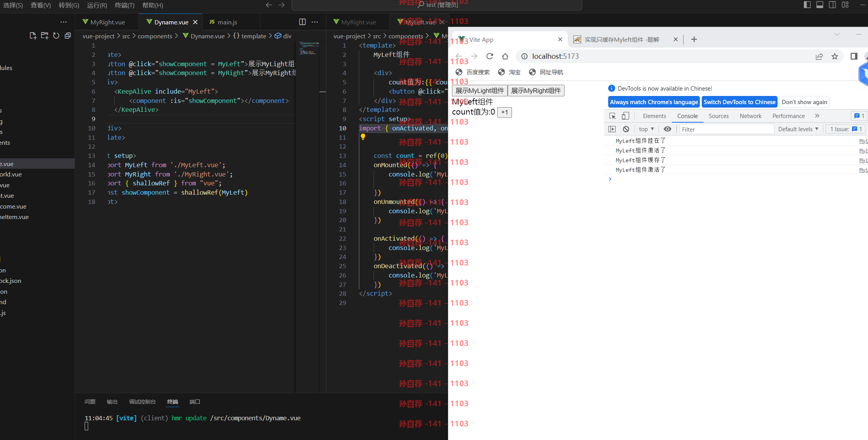Bookmark this page with the star icon
Viewport: 868px width, 440px height.
(x=835, y=56)
